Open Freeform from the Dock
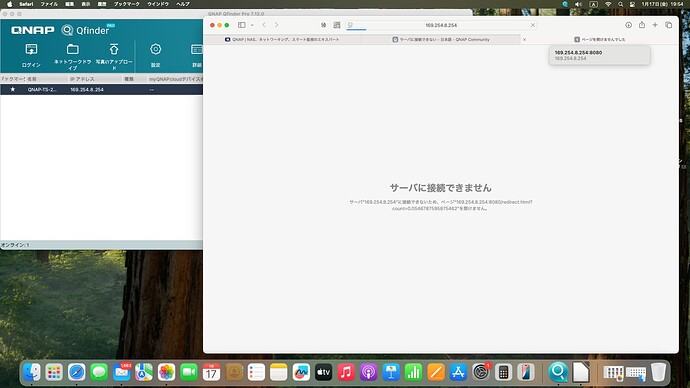 click(301, 372)
